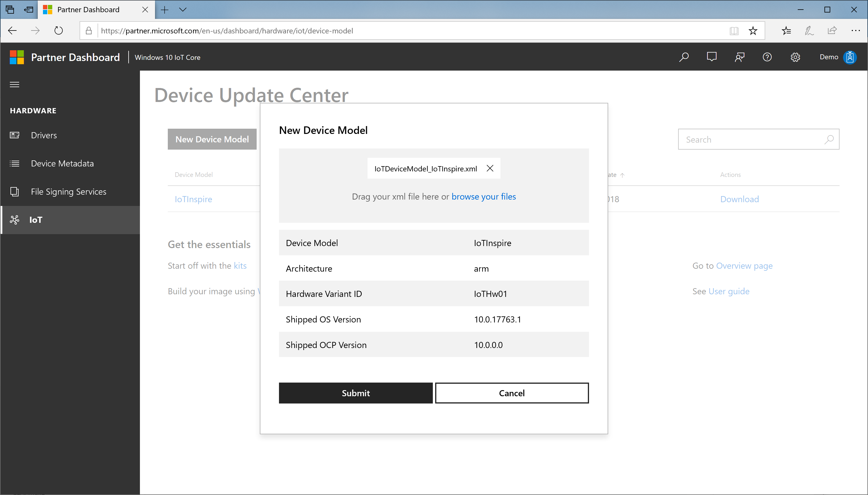Click the Drivers sidebar icon
Viewport: 868px width, 495px height.
[16, 135]
